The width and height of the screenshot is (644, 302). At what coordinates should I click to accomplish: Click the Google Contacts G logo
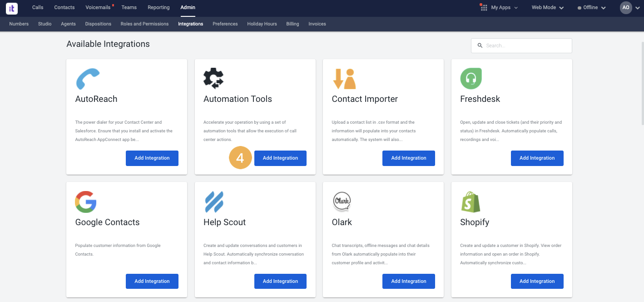pyautogui.click(x=86, y=202)
